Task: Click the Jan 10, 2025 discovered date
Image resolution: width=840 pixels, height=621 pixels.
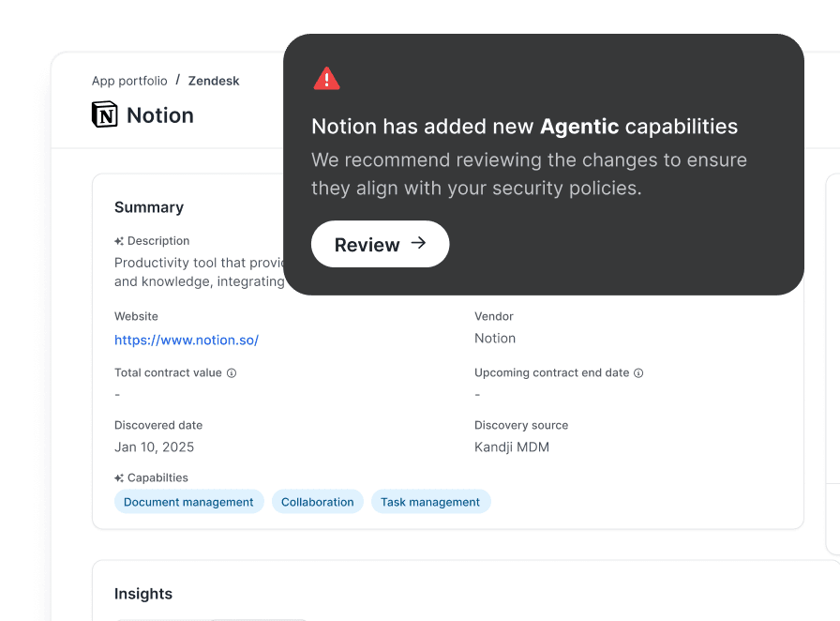Action: 155,447
